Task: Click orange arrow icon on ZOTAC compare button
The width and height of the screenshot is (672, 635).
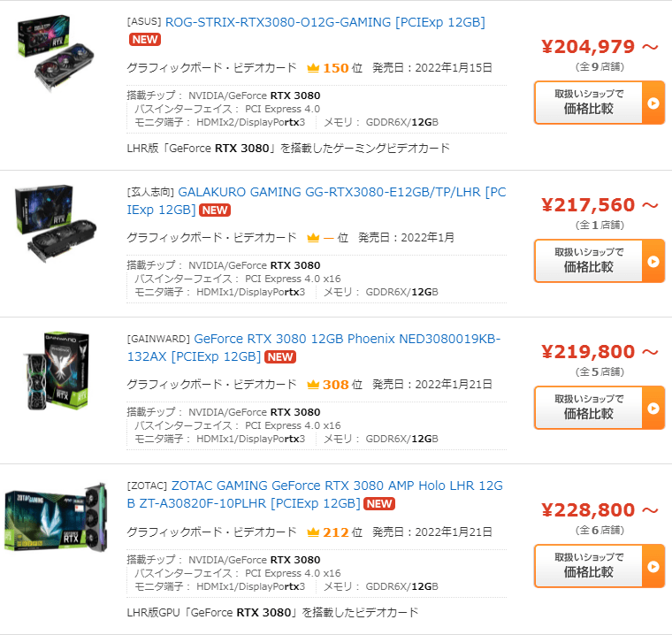Action: 653,566
